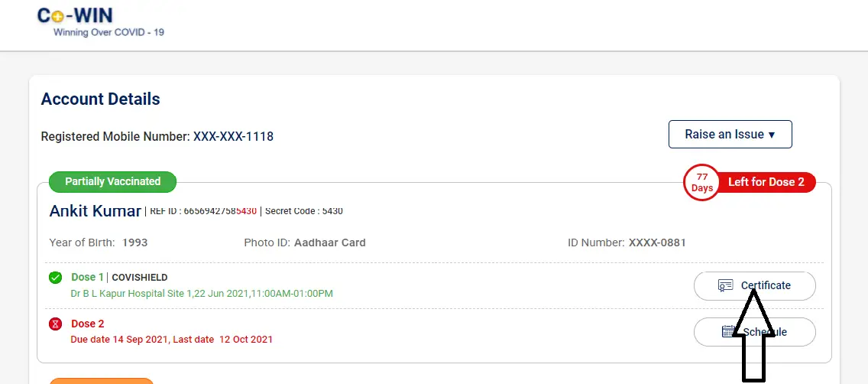This screenshot has height=384, width=868.
Task: Click the green checkmark beside Dose 1
Action: (55, 278)
